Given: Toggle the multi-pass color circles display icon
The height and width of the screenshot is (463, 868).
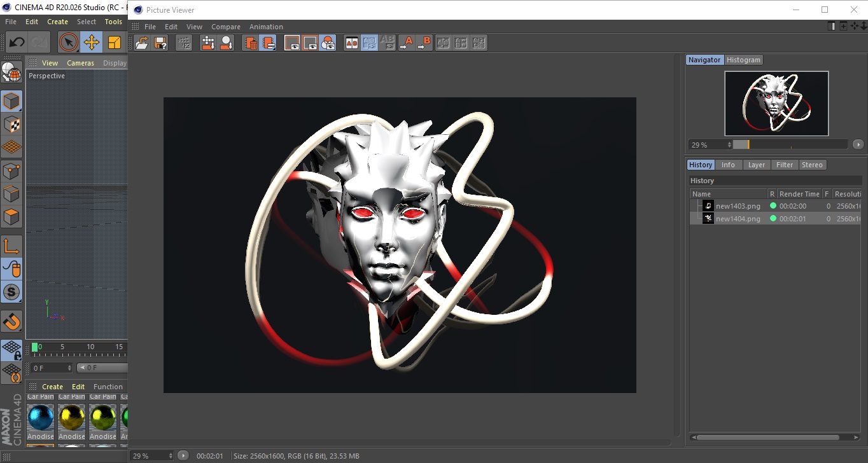Looking at the screenshot, I should point(328,43).
